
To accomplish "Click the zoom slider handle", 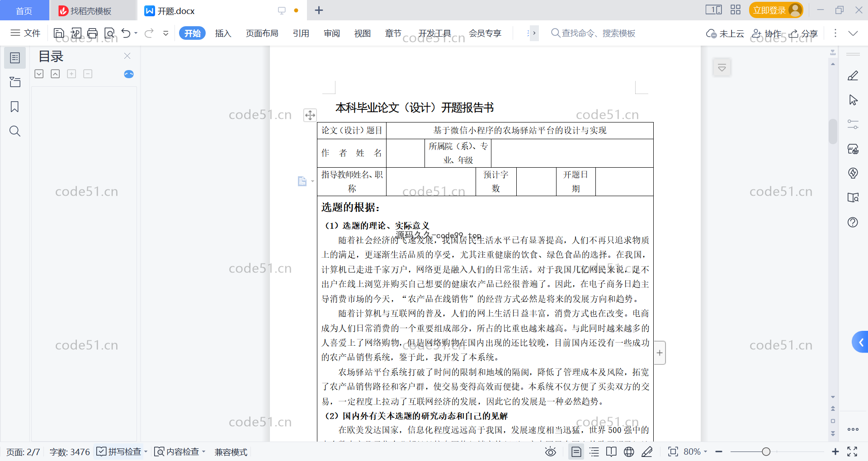I will 766,452.
